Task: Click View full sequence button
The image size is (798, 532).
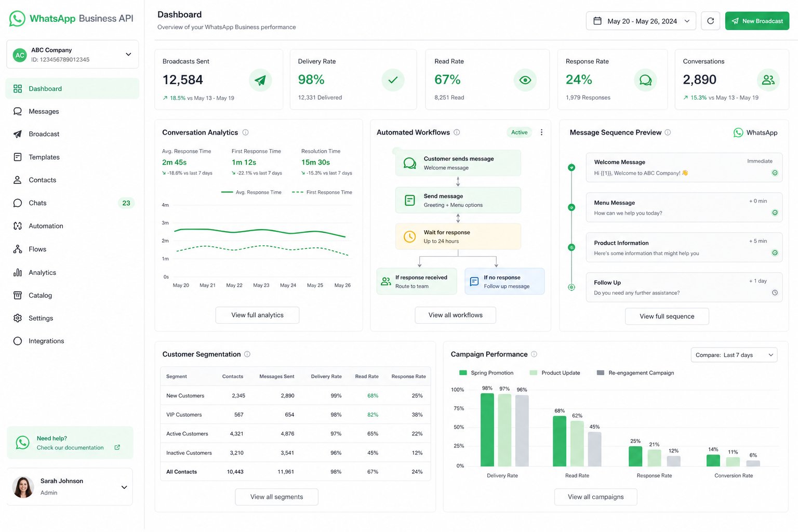Action: [x=667, y=316]
